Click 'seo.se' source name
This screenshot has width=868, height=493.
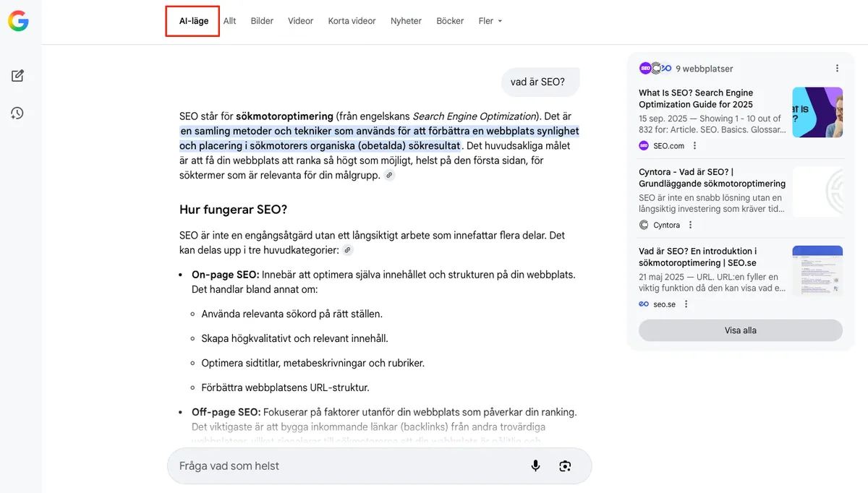(x=664, y=304)
